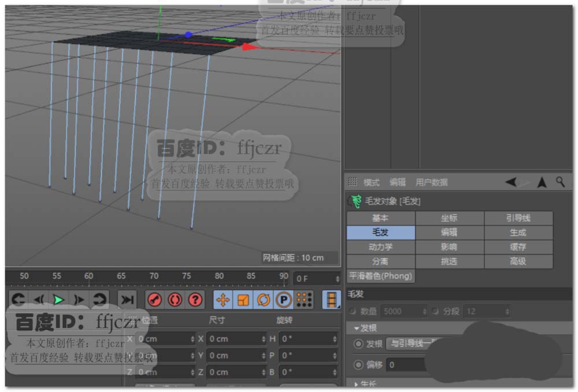This screenshot has width=578, height=392.
Task: Open the 用户数据 menu
Action: (431, 182)
